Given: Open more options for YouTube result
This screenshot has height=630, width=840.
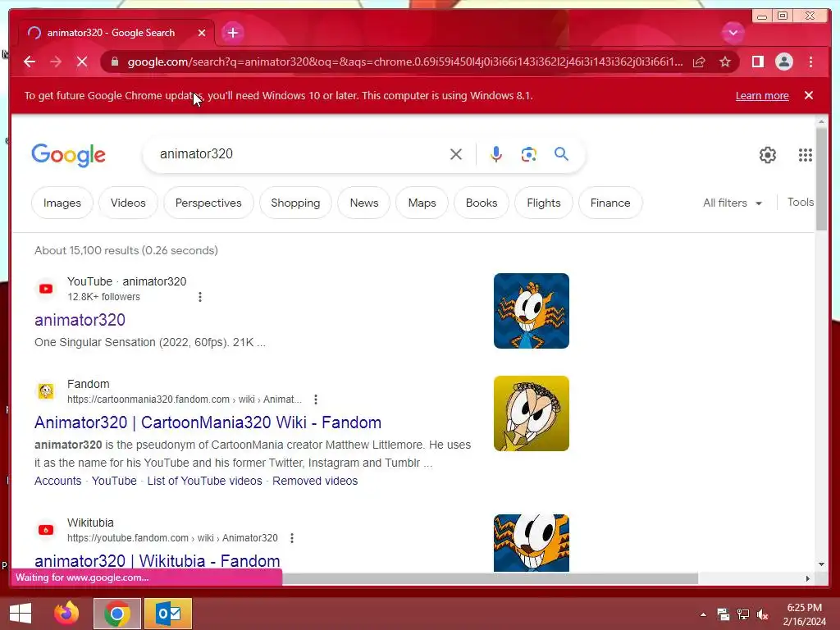Looking at the screenshot, I should 200,297.
